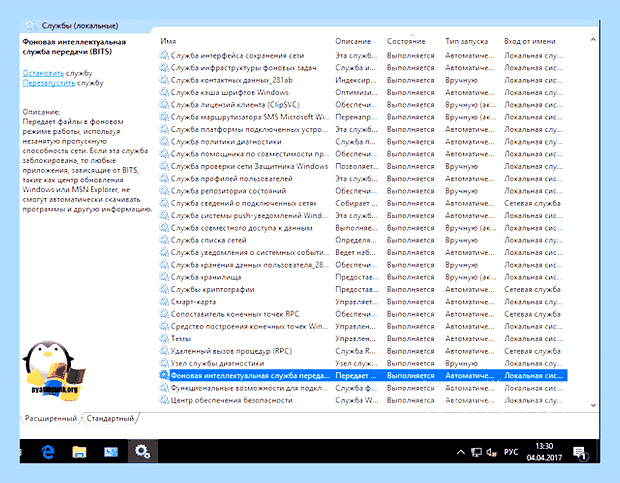The width and height of the screenshot is (620, 483).
Task: Click the muted volume tray icon
Action: tap(491, 452)
